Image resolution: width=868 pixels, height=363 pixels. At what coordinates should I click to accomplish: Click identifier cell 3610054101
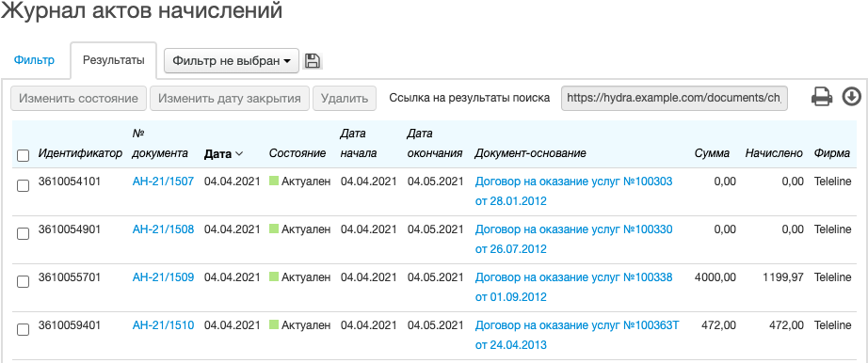70,181
